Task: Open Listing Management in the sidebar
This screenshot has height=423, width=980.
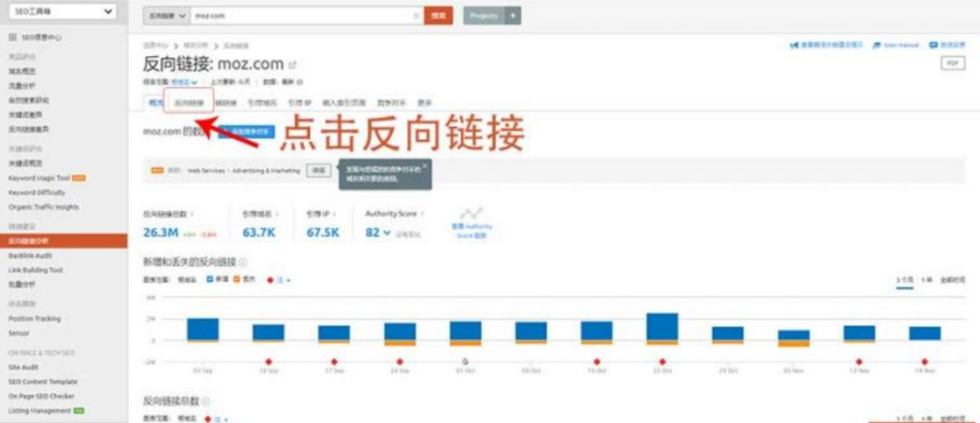Action: pos(39,410)
